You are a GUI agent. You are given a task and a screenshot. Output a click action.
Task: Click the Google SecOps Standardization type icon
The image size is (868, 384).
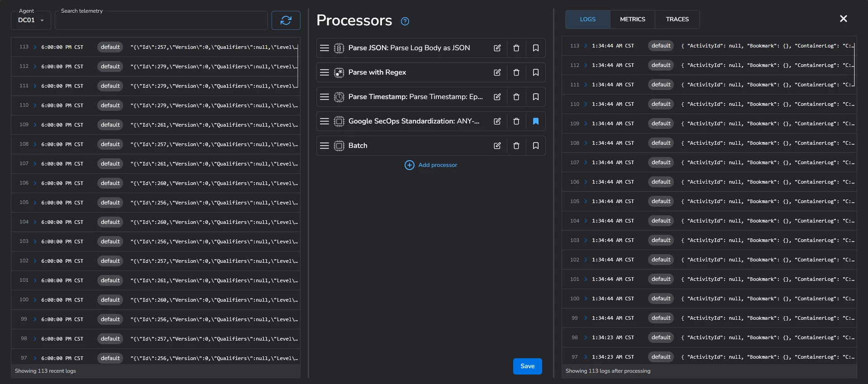(339, 121)
